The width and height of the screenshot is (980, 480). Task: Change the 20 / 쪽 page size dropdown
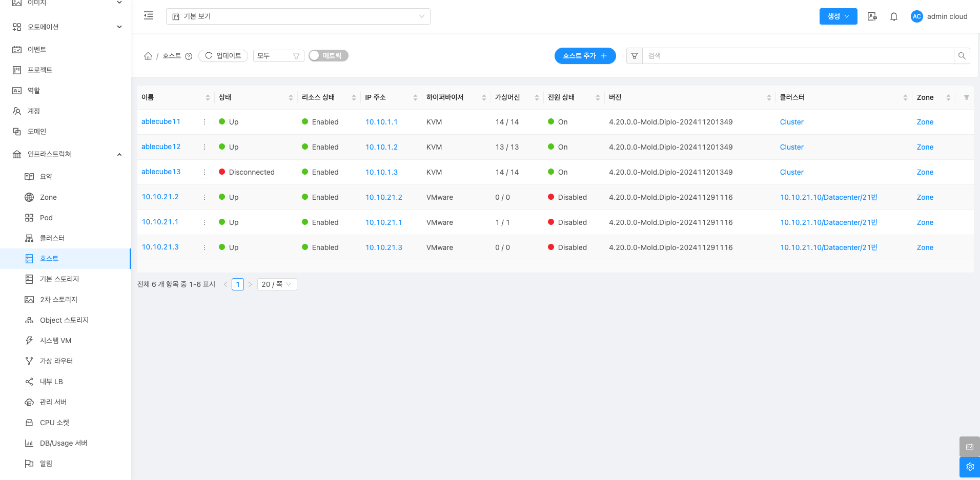point(276,284)
